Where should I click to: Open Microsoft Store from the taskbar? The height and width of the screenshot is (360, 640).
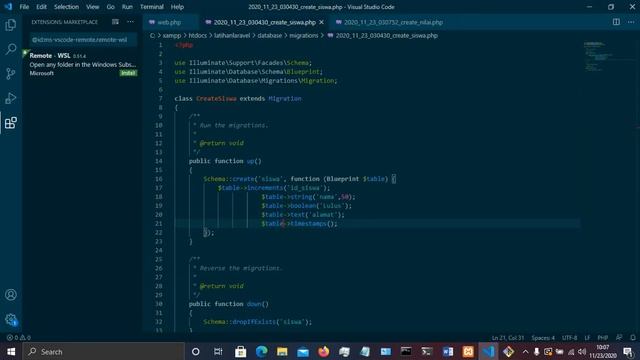(240, 351)
